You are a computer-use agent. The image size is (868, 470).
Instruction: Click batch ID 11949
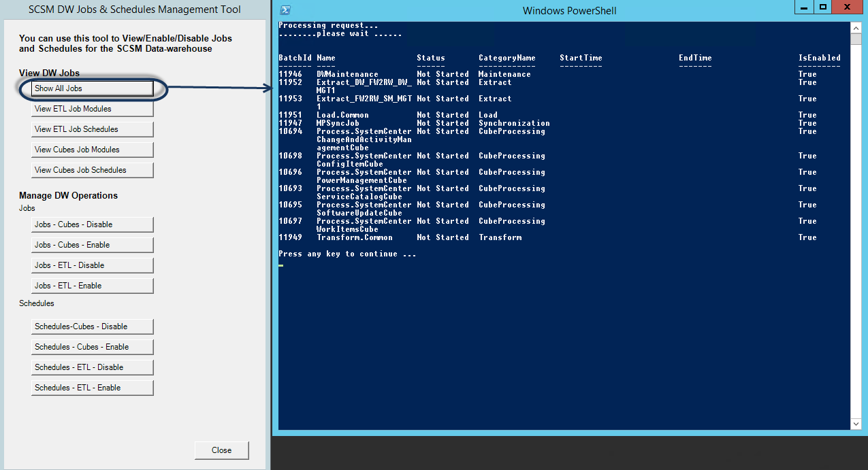click(291, 237)
